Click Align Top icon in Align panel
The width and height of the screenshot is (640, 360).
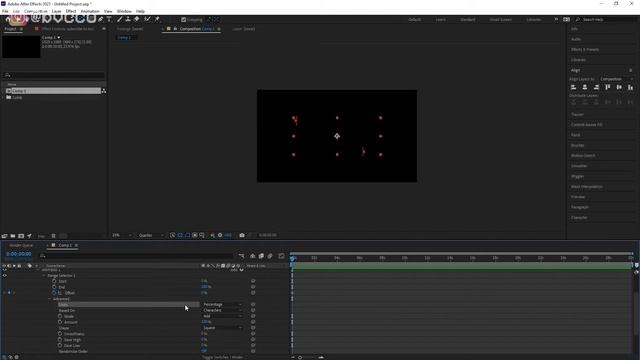pos(608,87)
